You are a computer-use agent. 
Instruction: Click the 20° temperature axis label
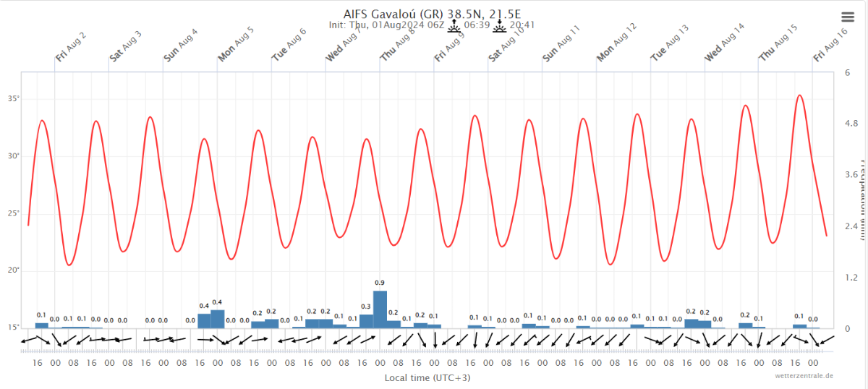point(12,270)
